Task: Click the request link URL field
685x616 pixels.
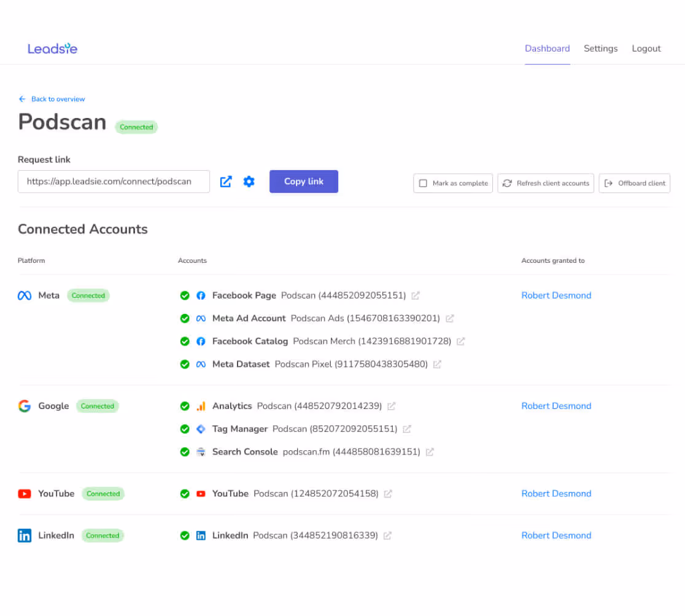Action: tap(114, 181)
